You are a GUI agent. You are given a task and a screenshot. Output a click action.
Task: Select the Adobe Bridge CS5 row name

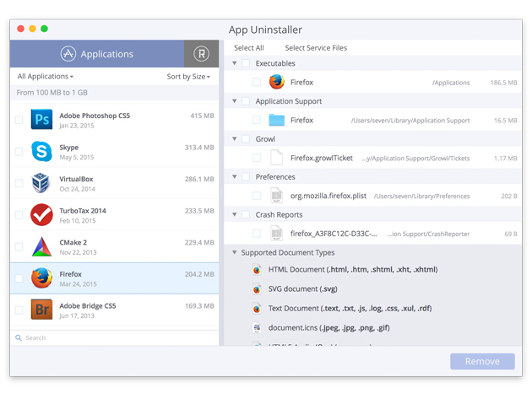(88, 305)
